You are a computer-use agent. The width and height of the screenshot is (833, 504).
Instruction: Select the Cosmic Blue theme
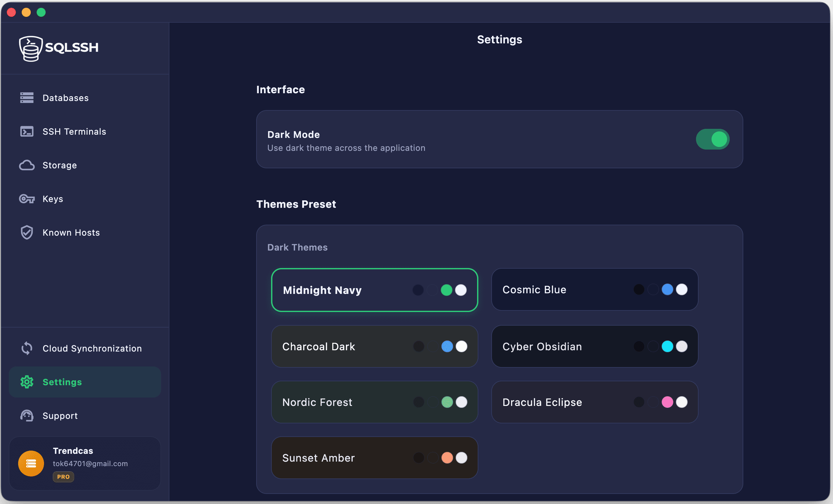[x=595, y=289]
